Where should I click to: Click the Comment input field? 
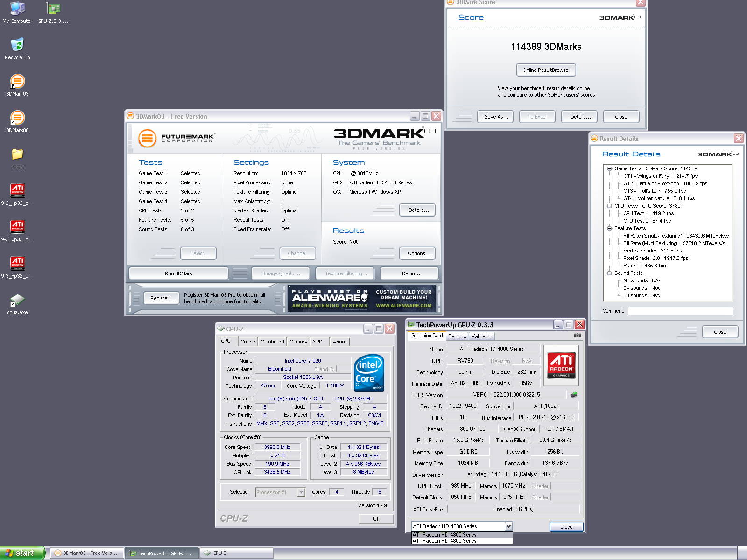(680, 311)
